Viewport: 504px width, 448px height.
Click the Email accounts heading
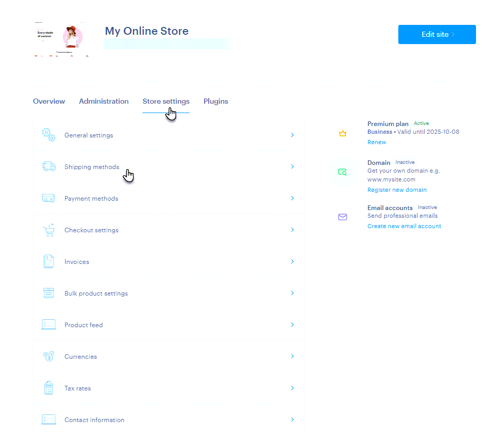[x=390, y=208]
